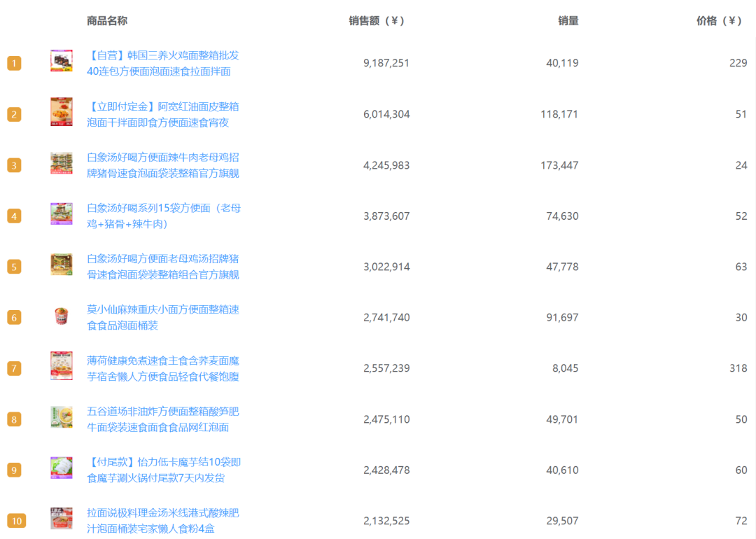Click the rank 1 orange badge
756x539 pixels.
tap(14, 63)
